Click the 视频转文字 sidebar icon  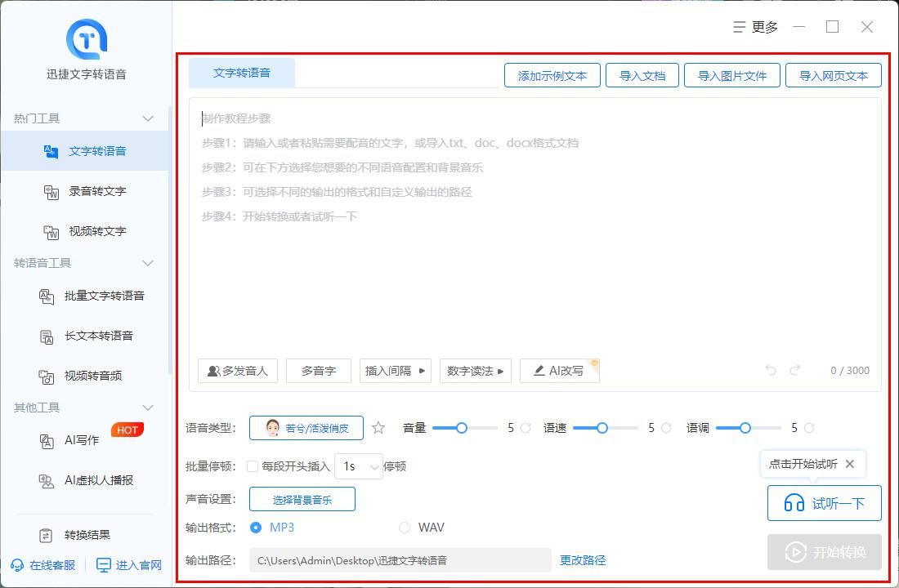tap(51, 232)
